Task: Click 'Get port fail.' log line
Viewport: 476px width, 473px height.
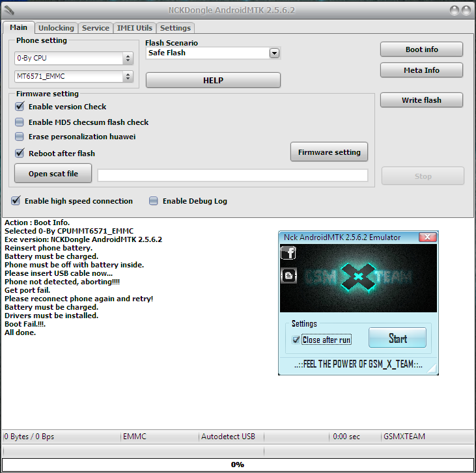Action: coord(27,290)
